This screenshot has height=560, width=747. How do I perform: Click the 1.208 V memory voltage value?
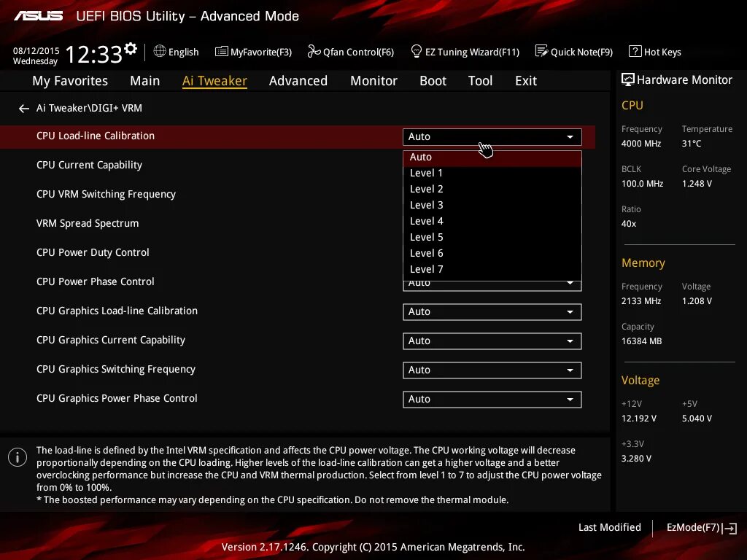click(697, 301)
